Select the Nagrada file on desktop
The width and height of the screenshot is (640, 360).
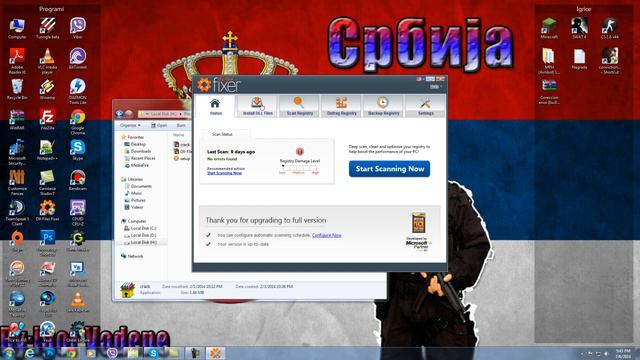[579, 59]
